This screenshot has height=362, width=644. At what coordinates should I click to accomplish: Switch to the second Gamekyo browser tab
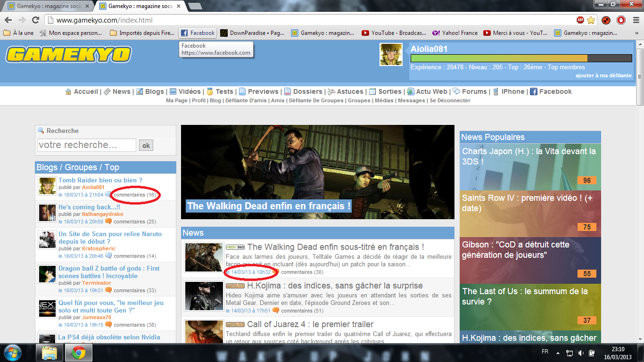(x=140, y=6)
